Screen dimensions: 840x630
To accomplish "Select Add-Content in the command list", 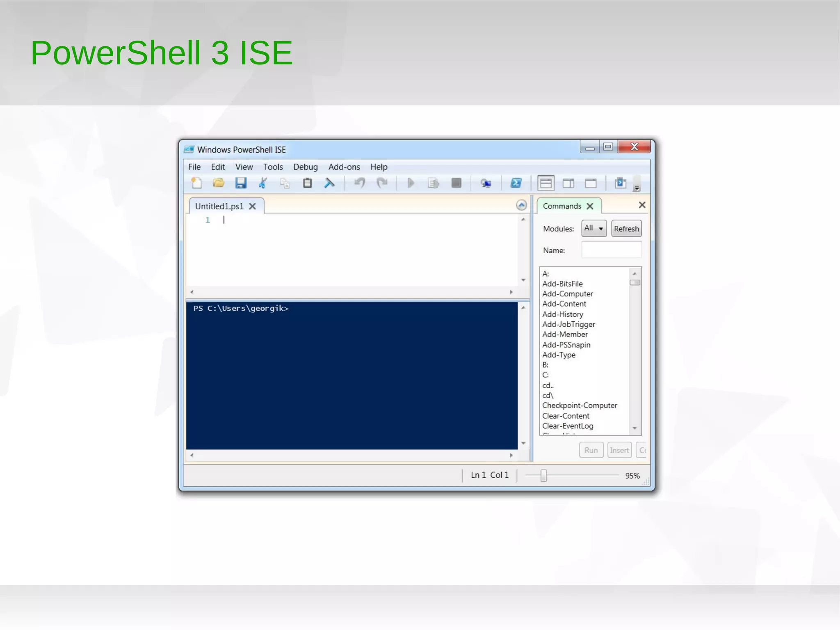I will [x=564, y=304].
